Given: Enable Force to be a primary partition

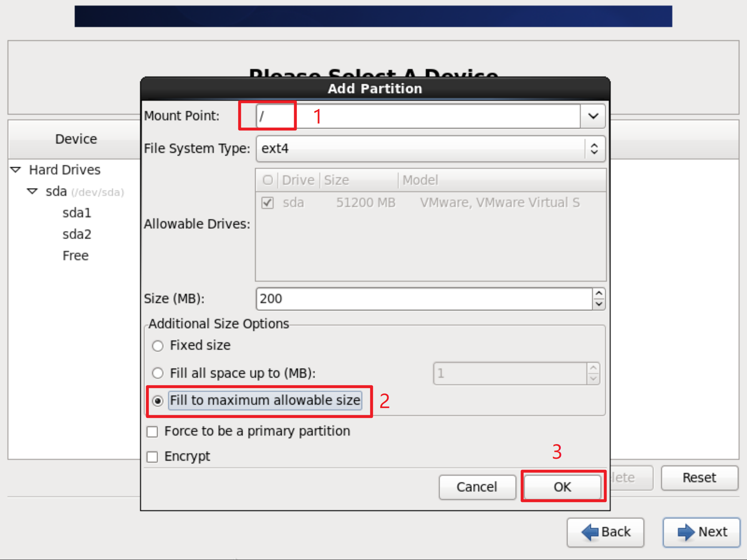Looking at the screenshot, I should [x=152, y=432].
